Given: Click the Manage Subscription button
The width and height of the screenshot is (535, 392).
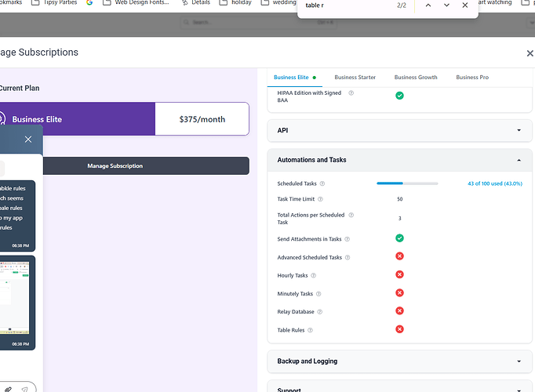Looking at the screenshot, I should [x=115, y=165].
